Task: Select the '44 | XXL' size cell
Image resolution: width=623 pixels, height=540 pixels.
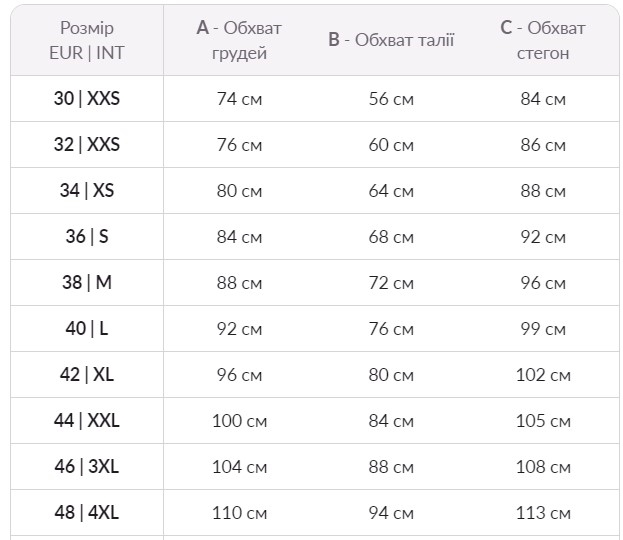Action: (87, 421)
